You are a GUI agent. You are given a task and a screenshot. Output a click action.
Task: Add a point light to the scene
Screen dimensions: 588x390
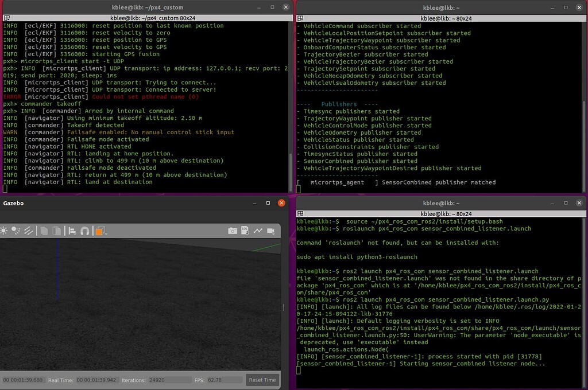tap(3, 229)
